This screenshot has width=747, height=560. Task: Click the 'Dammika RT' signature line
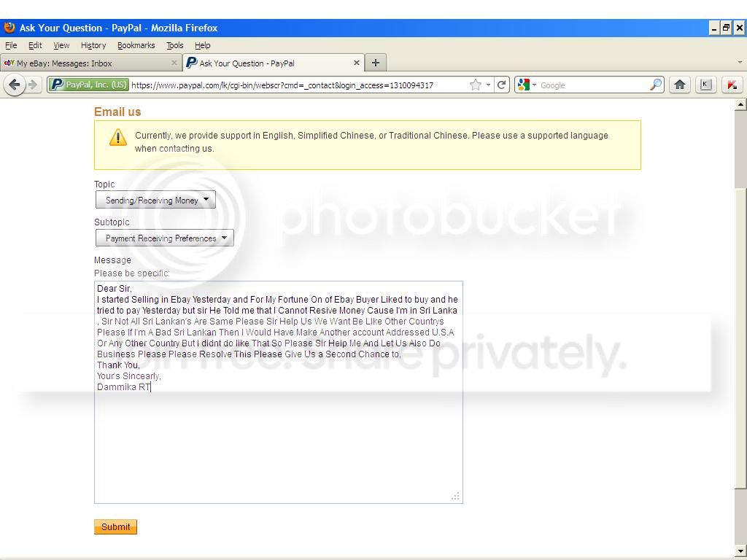[124, 387]
